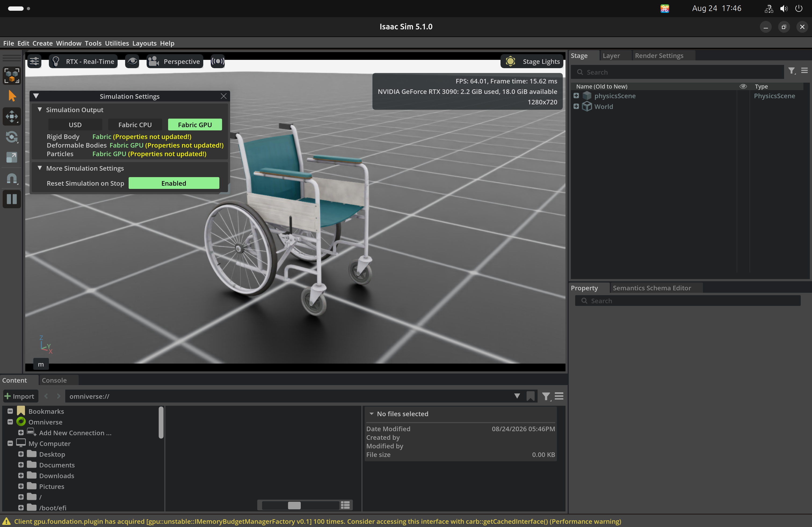
Task: Toggle Reset Simulation on Stop Enabled
Action: pos(174,183)
